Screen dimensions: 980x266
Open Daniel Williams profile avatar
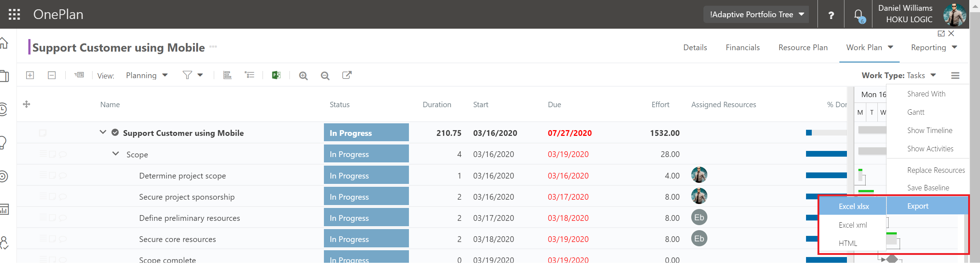tap(955, 15)
